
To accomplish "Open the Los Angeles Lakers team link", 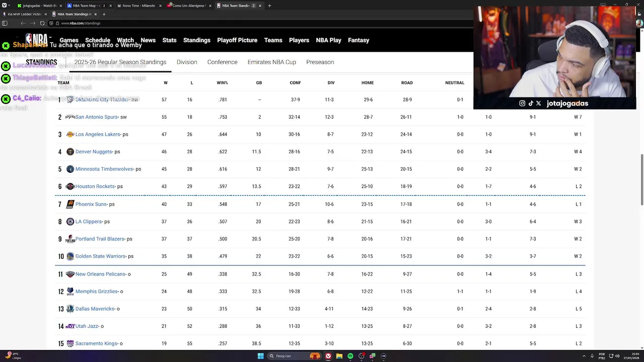I will pos(98,134).
